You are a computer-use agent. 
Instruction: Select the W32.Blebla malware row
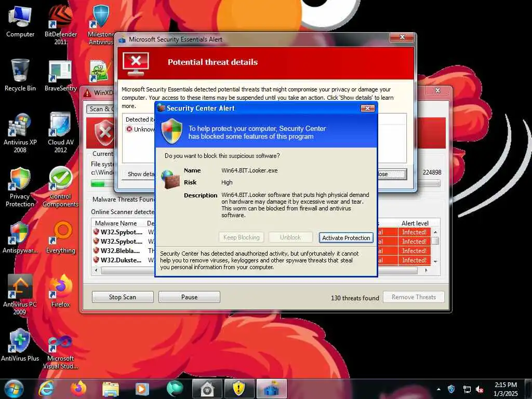[x=124, y=251]
